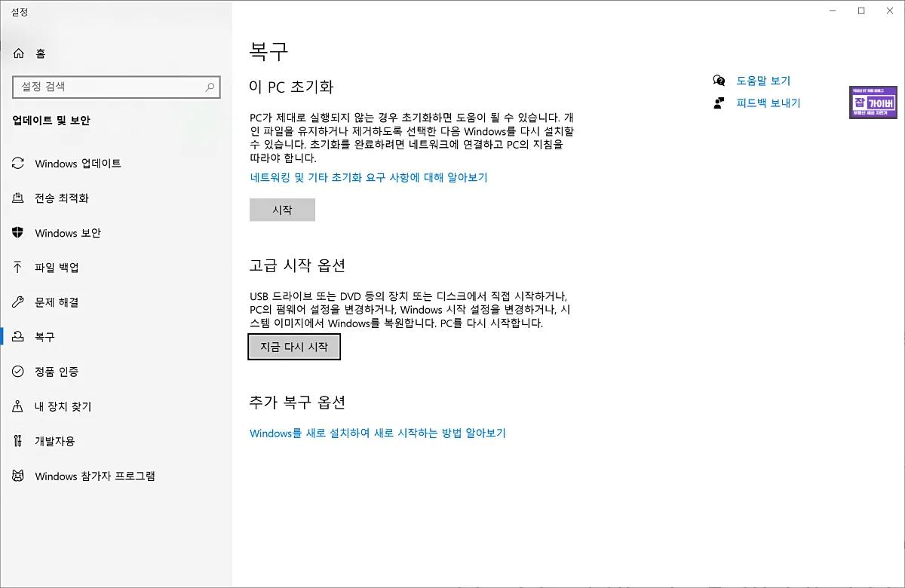Close the 설정 window
Viewport: 905px width, 588px height.
888,11
